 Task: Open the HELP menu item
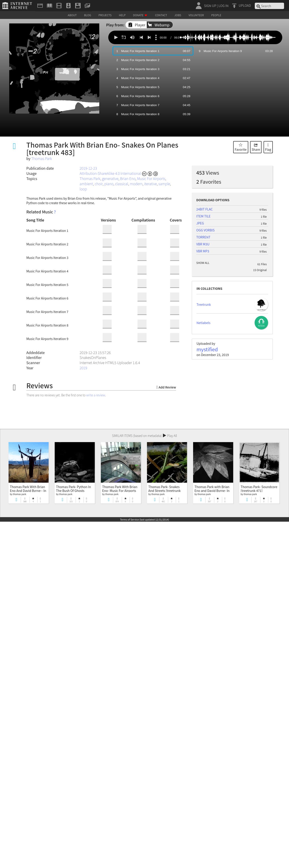[122, 15]
